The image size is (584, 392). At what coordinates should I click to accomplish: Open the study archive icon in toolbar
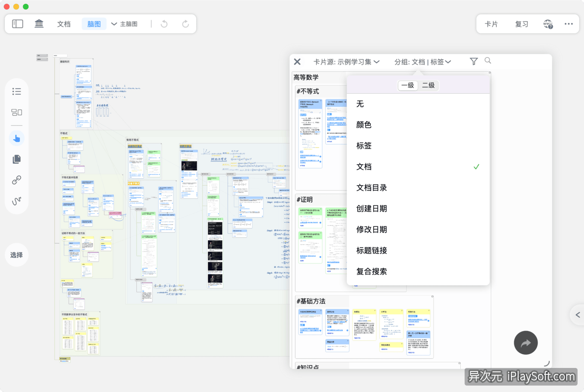39,24
